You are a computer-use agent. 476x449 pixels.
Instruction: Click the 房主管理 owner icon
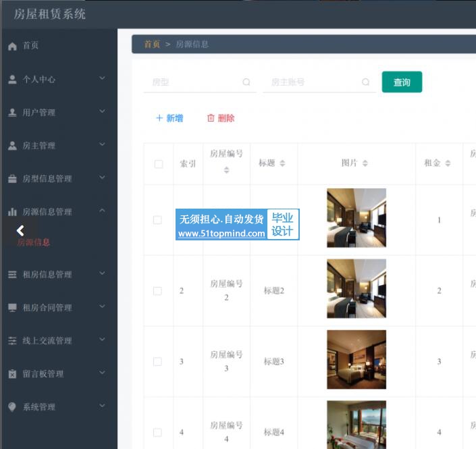pyautogui.click(x=12, y=146)
